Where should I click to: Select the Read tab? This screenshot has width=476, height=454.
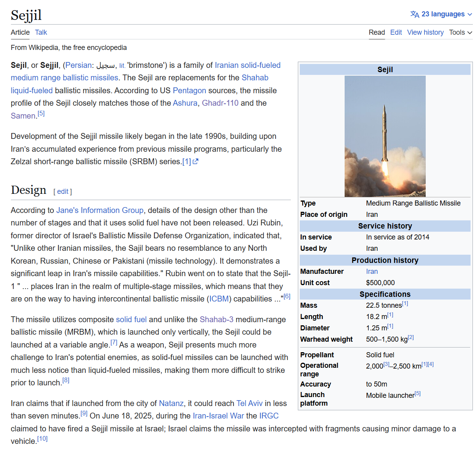point(377,32)
